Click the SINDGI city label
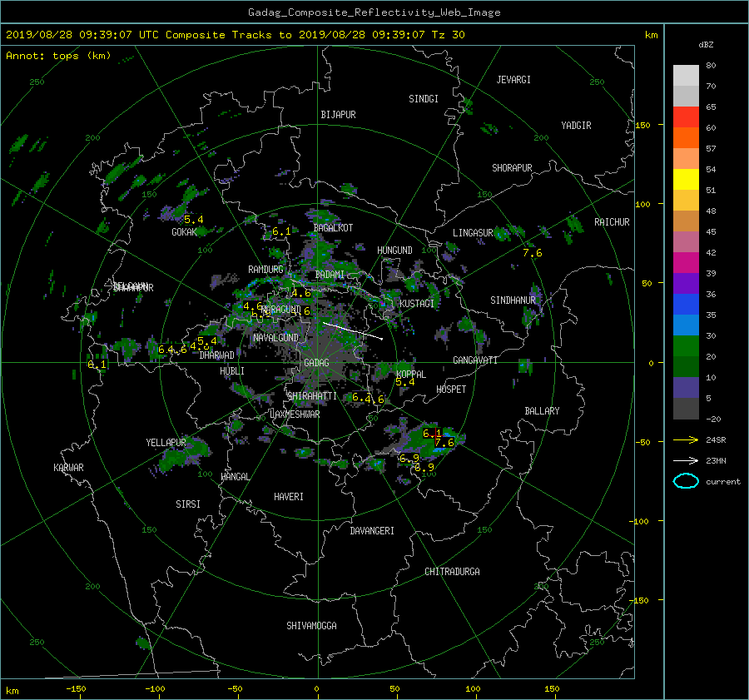749x700 pixels. point(424,99)
